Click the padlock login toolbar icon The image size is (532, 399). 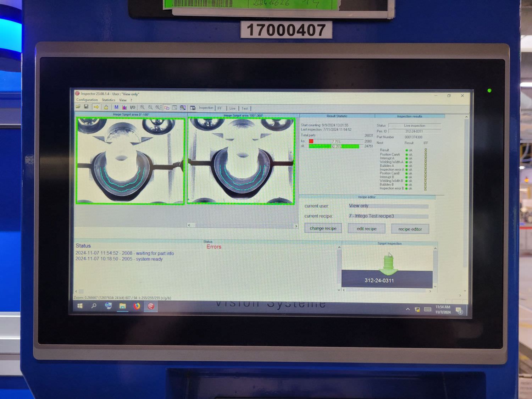click(106, 107)
